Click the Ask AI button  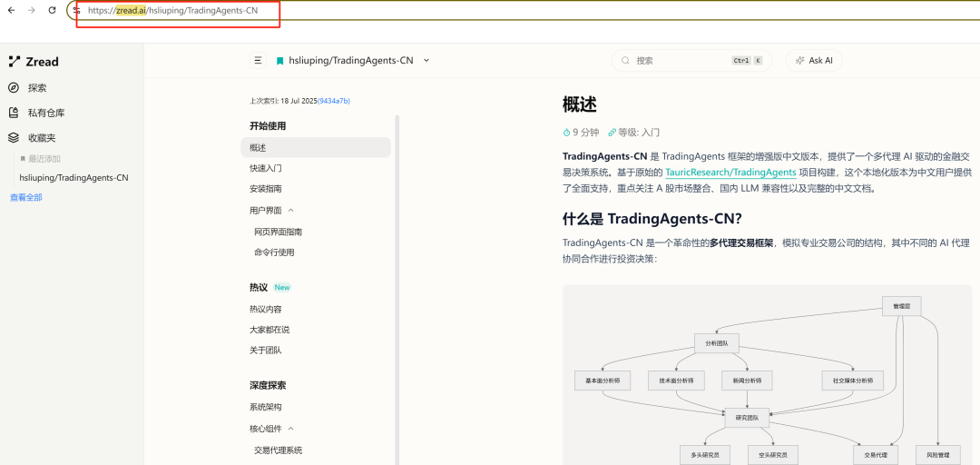tap(814, 61)
